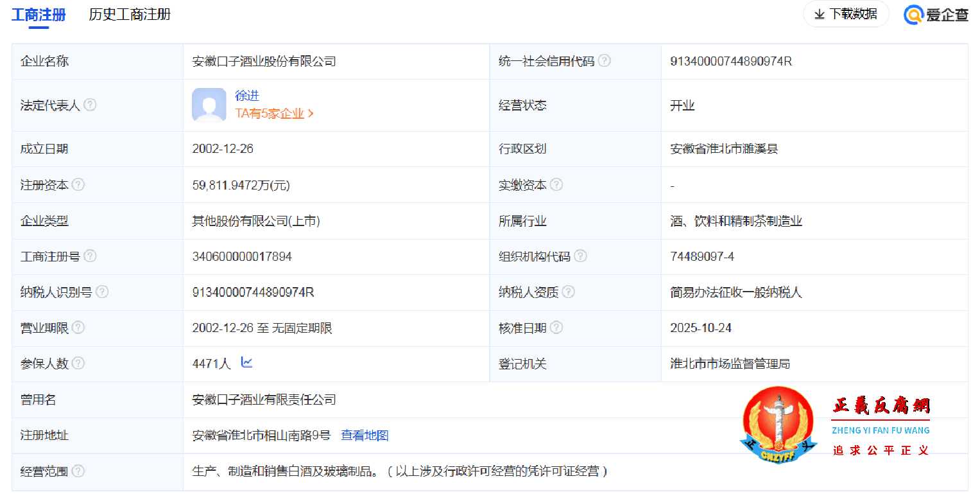The width and height of the screenshot is (980, 501).
Task: Expand the TA有5家企业 chevron
Action: point(311,113)
